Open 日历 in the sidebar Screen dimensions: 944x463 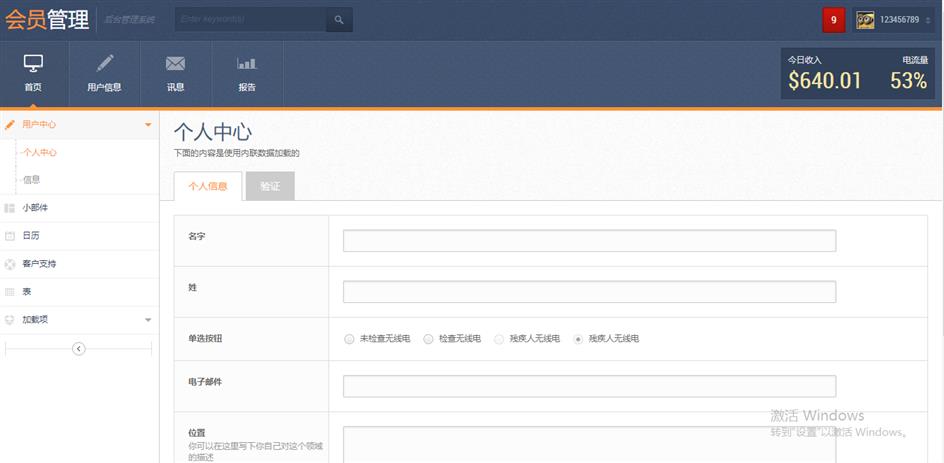31,236
